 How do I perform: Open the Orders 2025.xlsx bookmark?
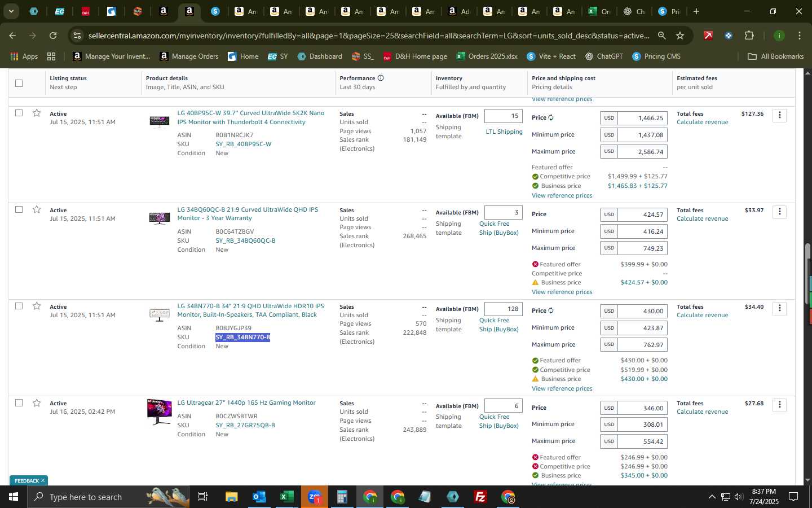[487, 56]
